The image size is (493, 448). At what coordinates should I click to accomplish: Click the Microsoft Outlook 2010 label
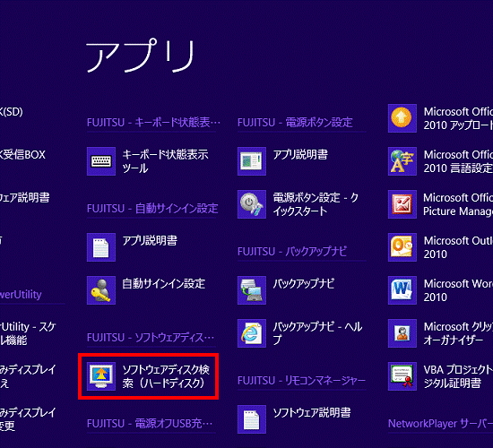point(458,247)
